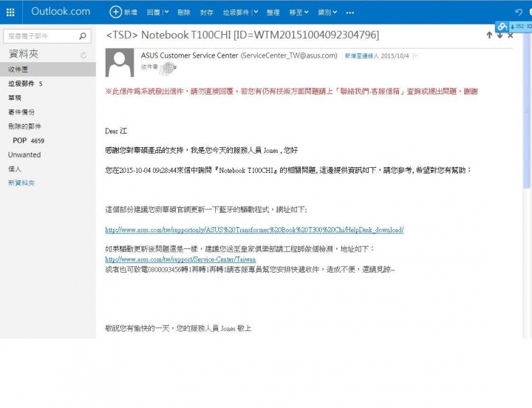Open the HelpDesk_download link
Image resolution: width=532 pixels, height=408 pixels.
[254, 230]
